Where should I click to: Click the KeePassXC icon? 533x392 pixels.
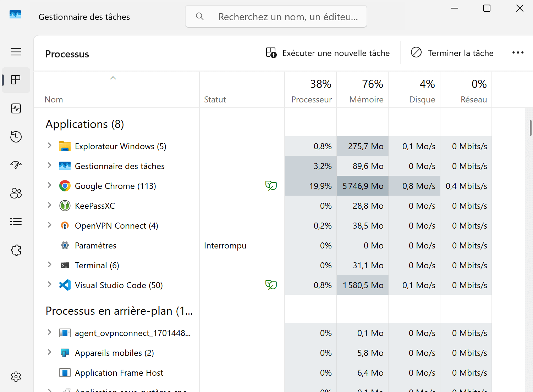65,206
